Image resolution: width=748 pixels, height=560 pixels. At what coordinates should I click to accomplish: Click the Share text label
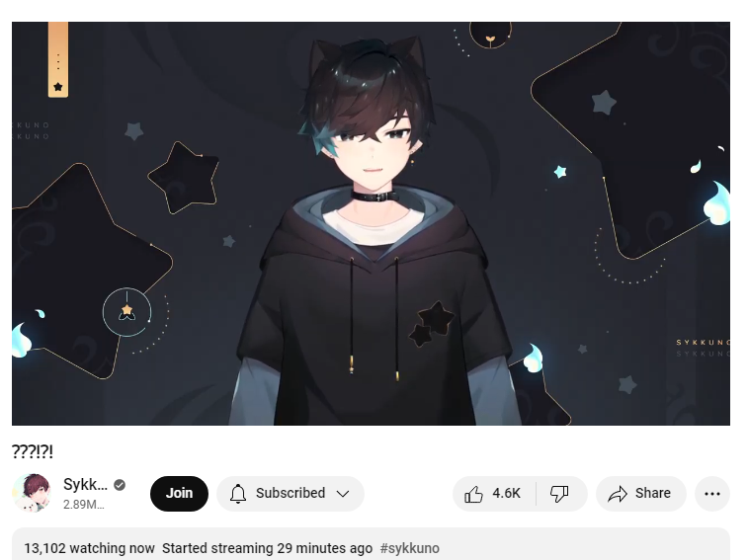pyautogui.click(x=652, y=493)
